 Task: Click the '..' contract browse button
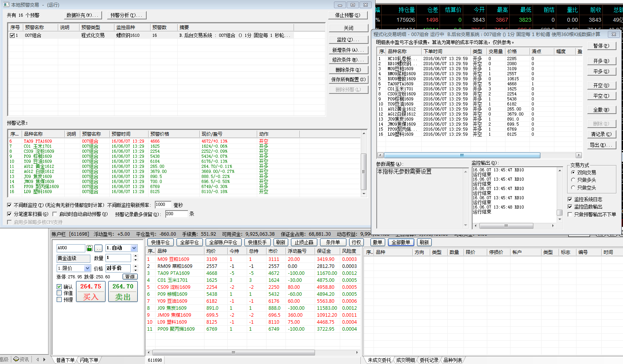(x=99, y=248)
